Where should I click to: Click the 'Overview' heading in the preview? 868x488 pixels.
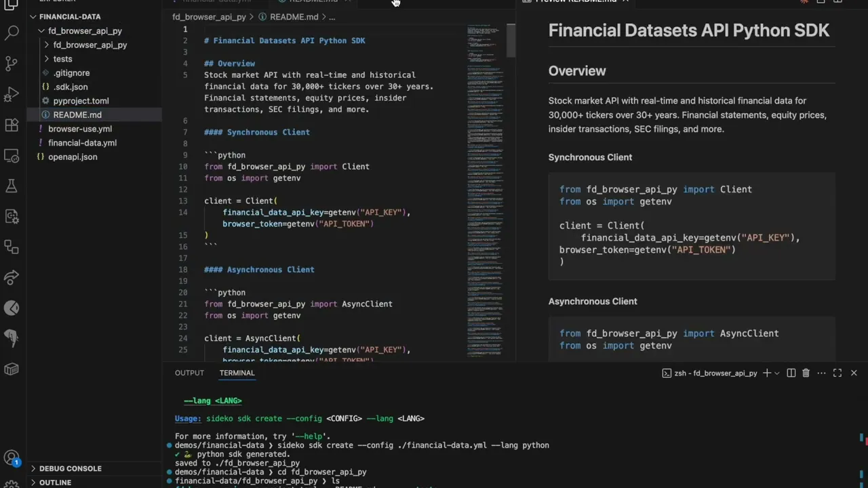coord(577,70)
